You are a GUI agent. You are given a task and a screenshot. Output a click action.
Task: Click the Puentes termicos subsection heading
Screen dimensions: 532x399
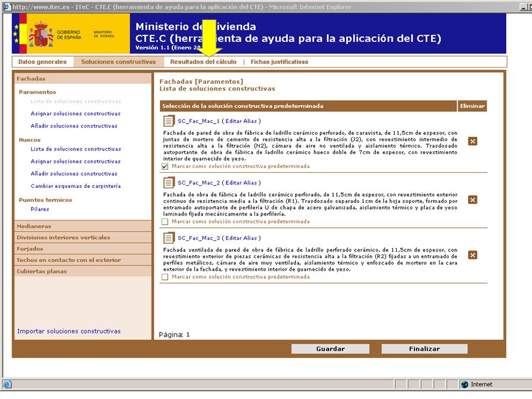[45, 200]
